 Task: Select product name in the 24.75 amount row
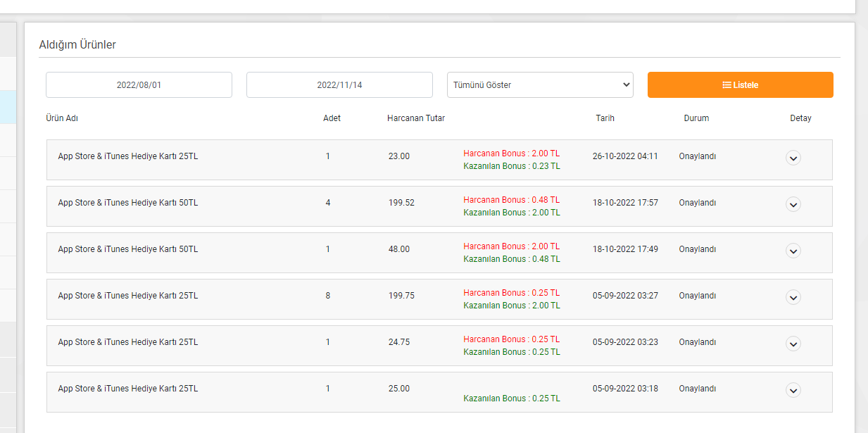click(128, 342)
